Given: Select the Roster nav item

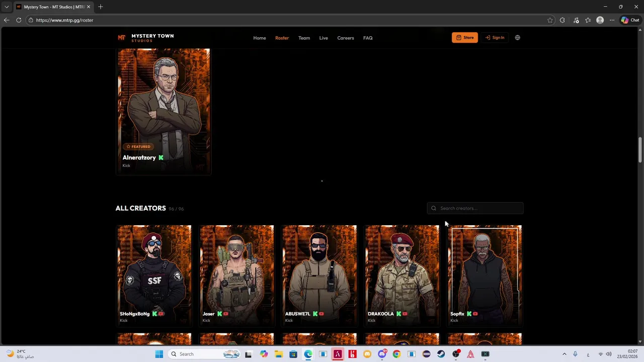Looking at the screenshot, I should [282, 38].
